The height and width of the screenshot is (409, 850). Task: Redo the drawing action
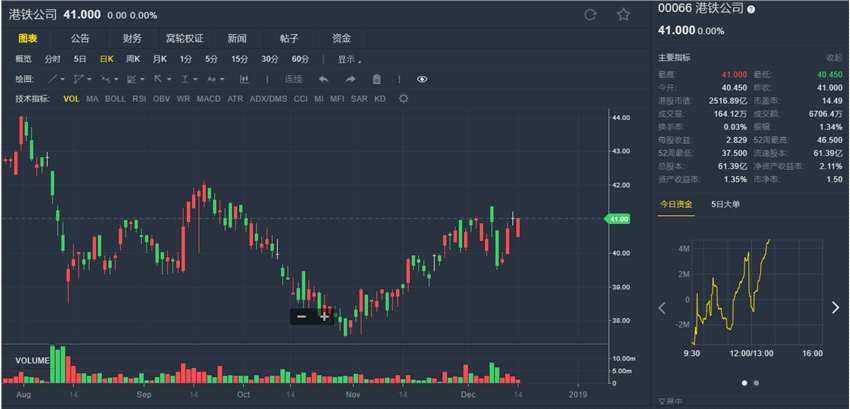[350, 79]
